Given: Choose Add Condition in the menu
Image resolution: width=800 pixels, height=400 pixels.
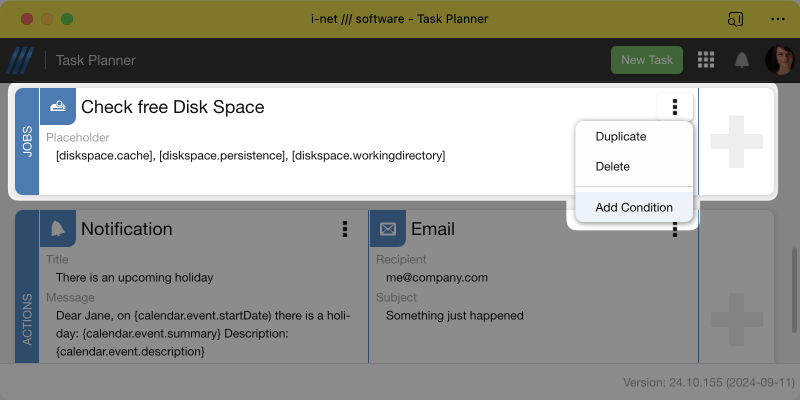Looking at the screenshot, I should [634, 207].
